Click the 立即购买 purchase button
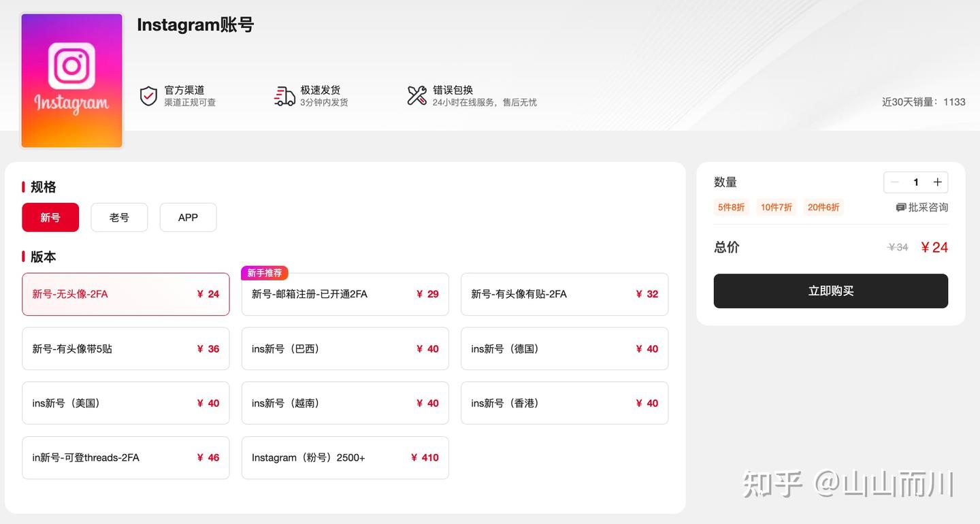The height and width of the screenshot is (524, 980). 830,291
